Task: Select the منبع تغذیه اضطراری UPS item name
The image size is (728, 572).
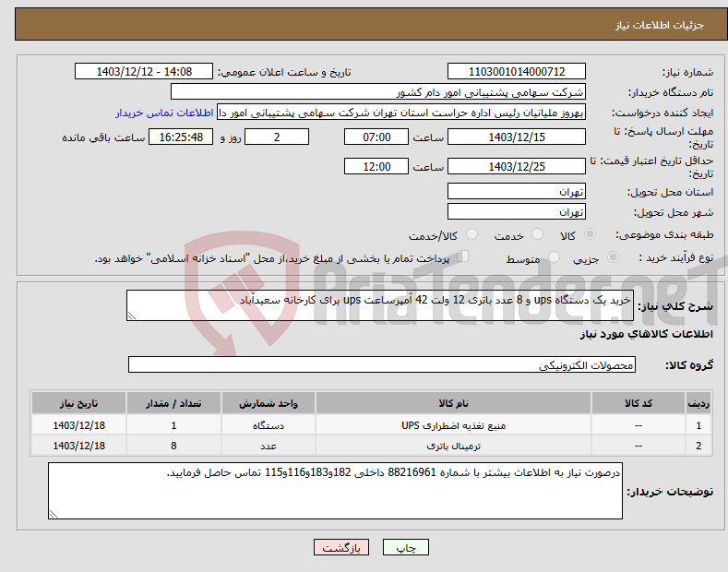Action: (x=454, y=425)
